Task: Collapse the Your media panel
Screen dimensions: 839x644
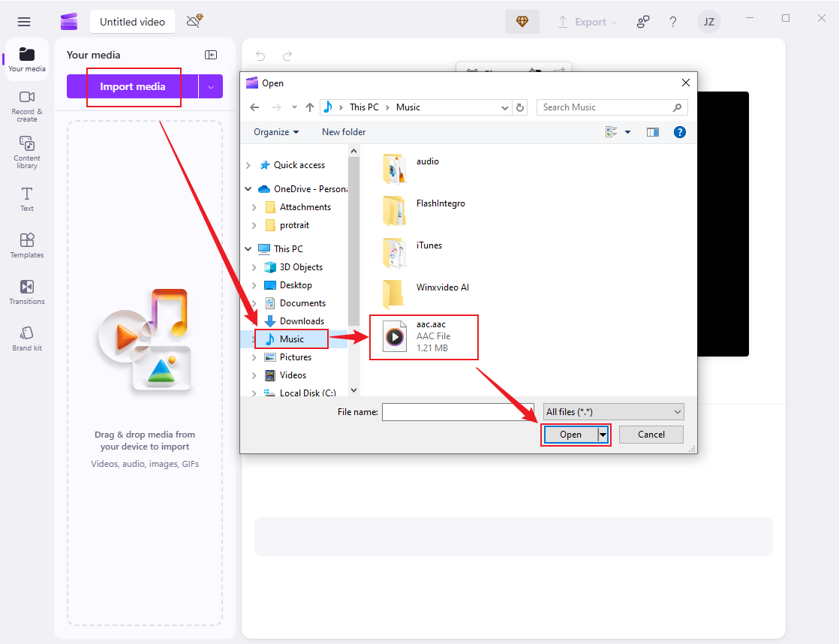Action: [x=211, y=54]
